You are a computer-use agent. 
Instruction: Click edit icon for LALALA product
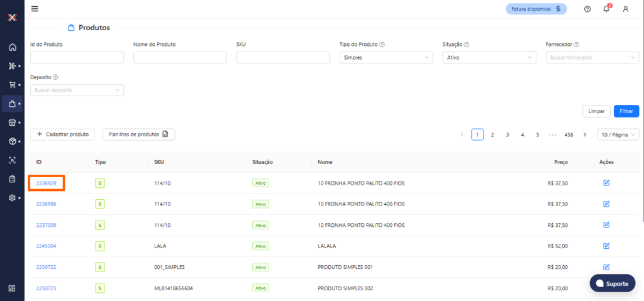point(606,246)
